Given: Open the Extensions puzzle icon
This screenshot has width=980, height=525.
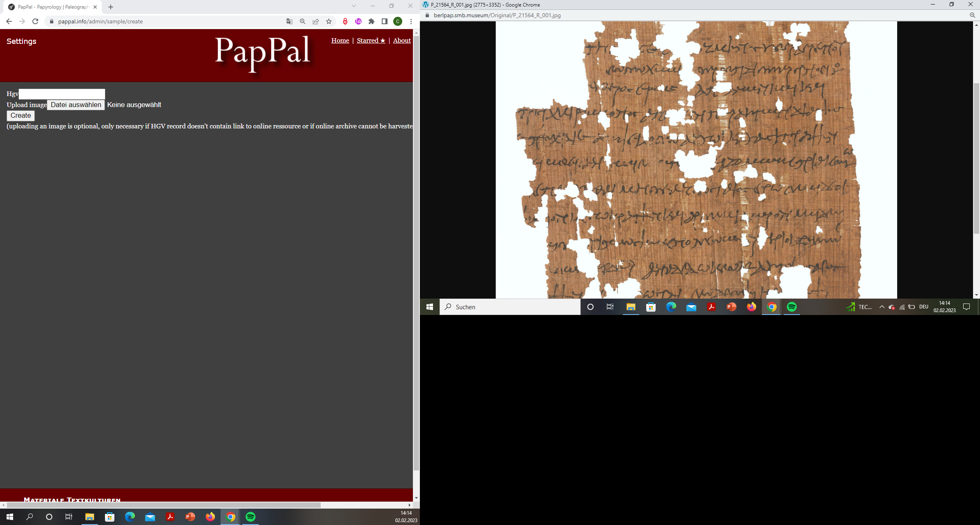Looking at the screenshot, I should pyautogui.click(x=371, y=21).
